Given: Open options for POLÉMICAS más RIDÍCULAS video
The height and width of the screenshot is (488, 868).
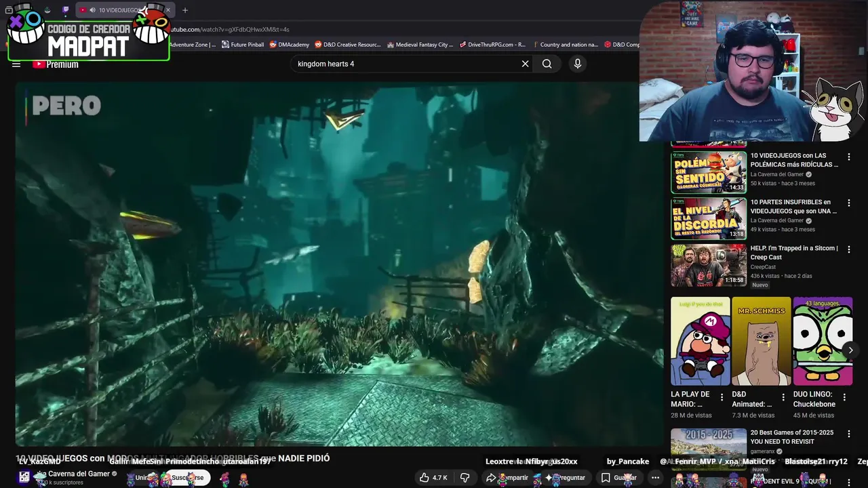Looking at the screenshot, I should pos(848,157).
